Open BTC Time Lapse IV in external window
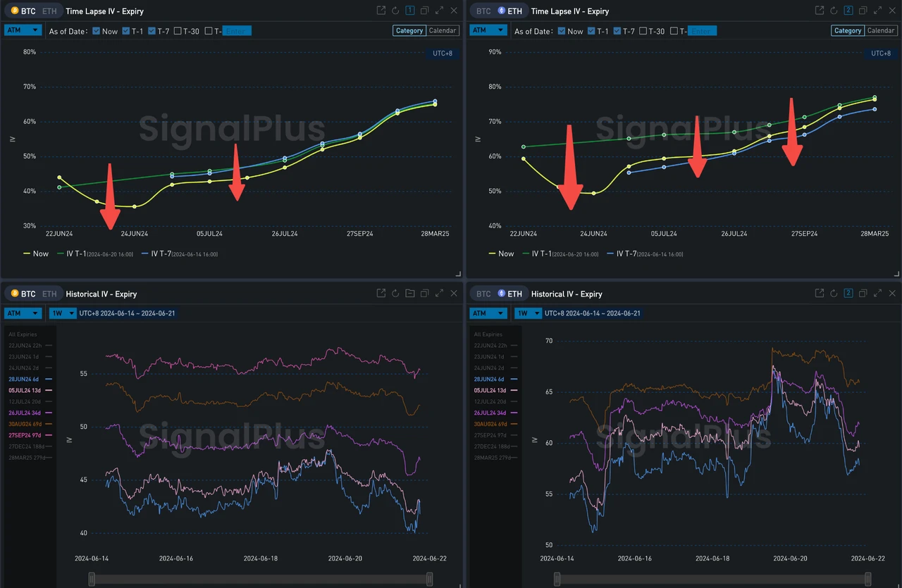 381,11
